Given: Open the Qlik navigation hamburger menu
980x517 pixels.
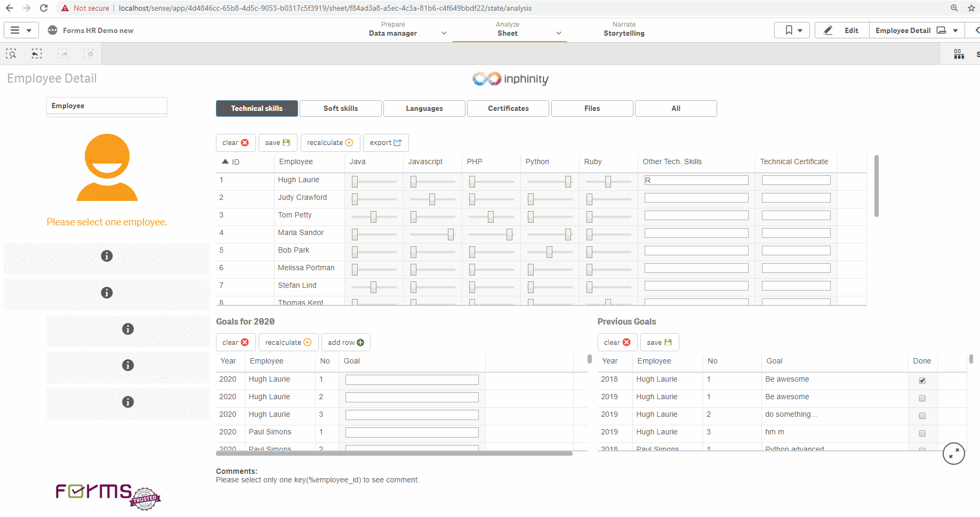Looking at the screenshot, I should (x=21, y=30).
